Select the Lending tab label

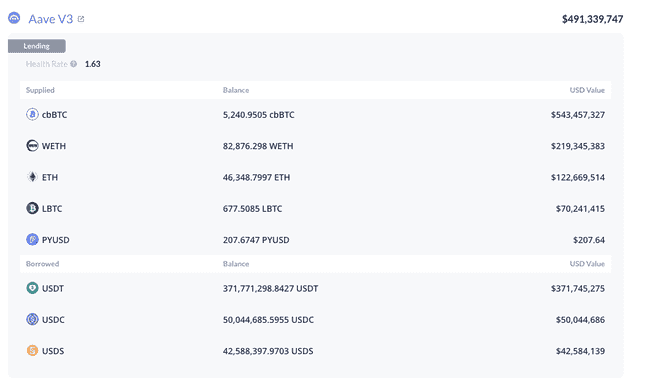pos(36,46)
